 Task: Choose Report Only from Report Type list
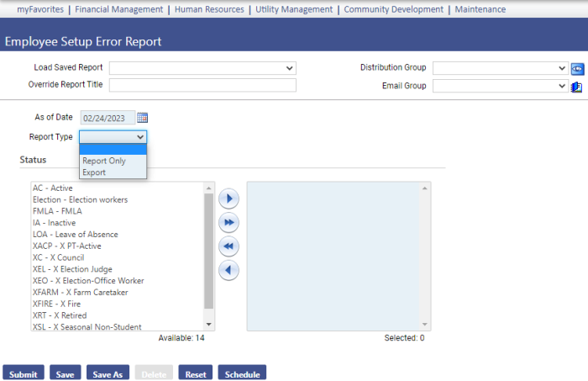pos(104,161)
